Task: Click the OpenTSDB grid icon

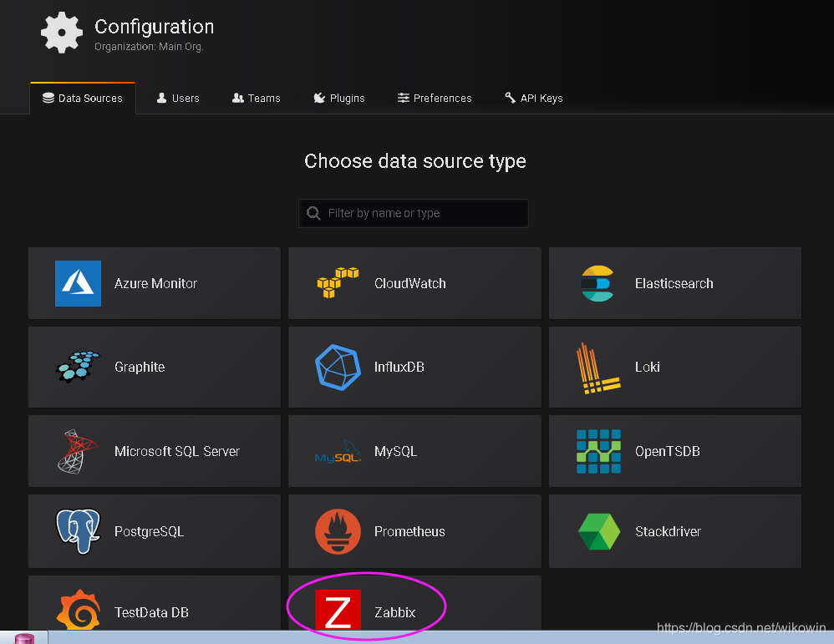Action: coord(598,452)
